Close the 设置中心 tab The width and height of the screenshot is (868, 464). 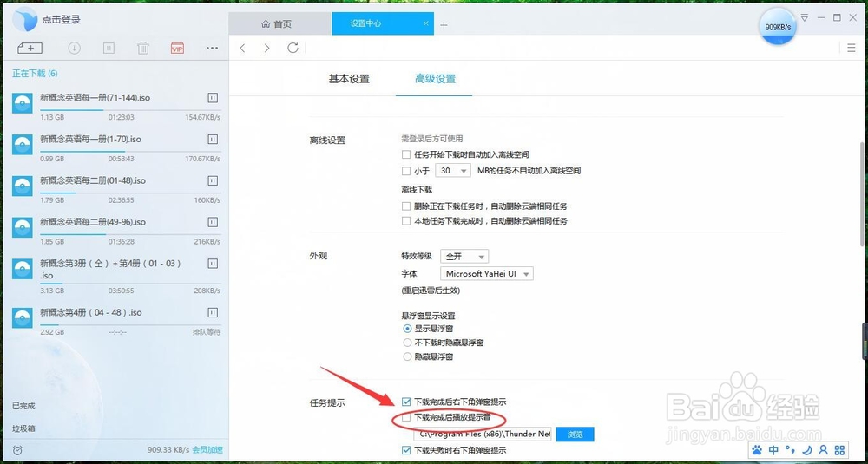pyautogui.click(x=425, y=23)
